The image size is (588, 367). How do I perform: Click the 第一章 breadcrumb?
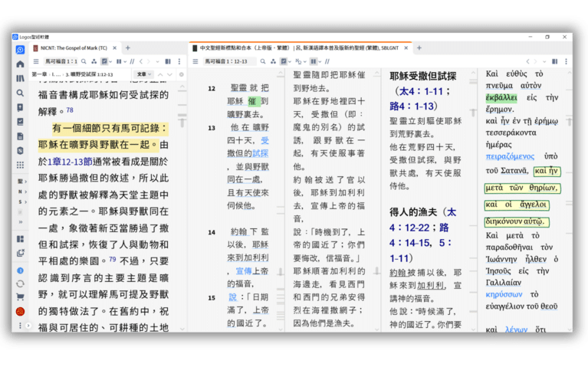[39, 74]
